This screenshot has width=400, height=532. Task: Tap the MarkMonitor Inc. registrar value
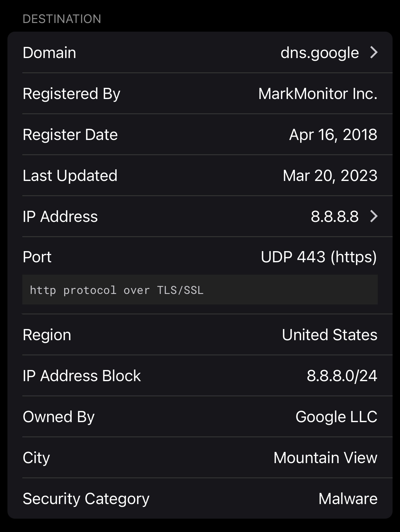point(318,94)
